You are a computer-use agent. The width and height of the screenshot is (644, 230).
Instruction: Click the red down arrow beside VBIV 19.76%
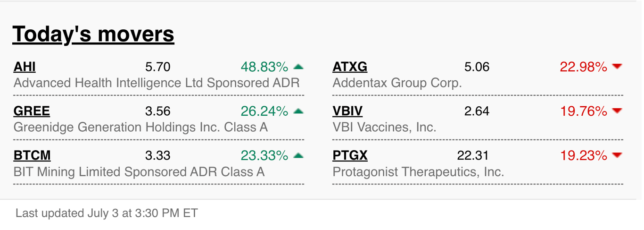[x=617, y=111]
